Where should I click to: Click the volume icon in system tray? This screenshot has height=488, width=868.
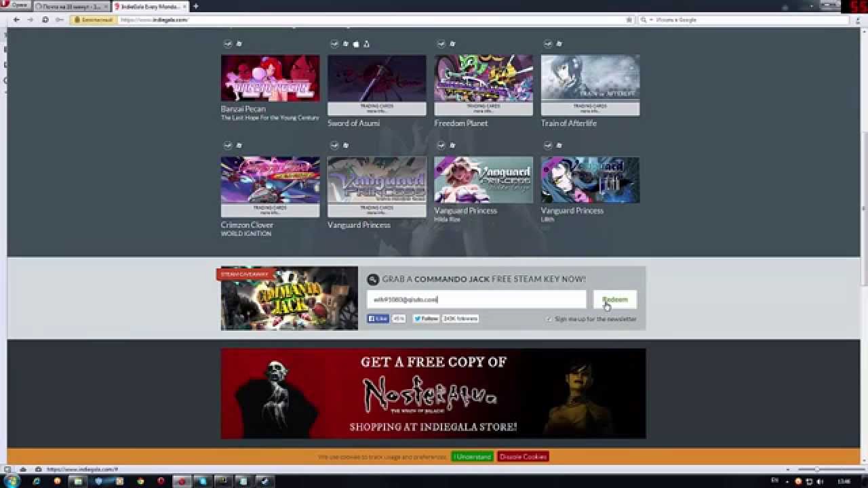coord(819,481)
